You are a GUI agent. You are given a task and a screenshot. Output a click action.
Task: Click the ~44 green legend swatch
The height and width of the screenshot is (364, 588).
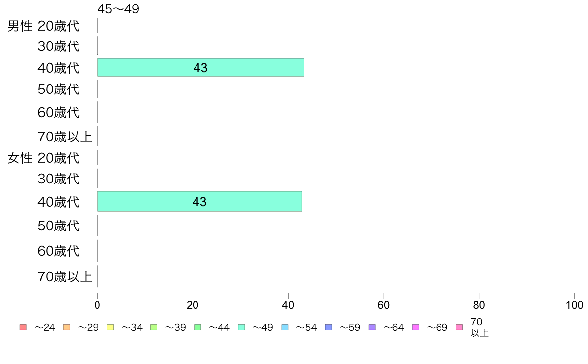197,327
